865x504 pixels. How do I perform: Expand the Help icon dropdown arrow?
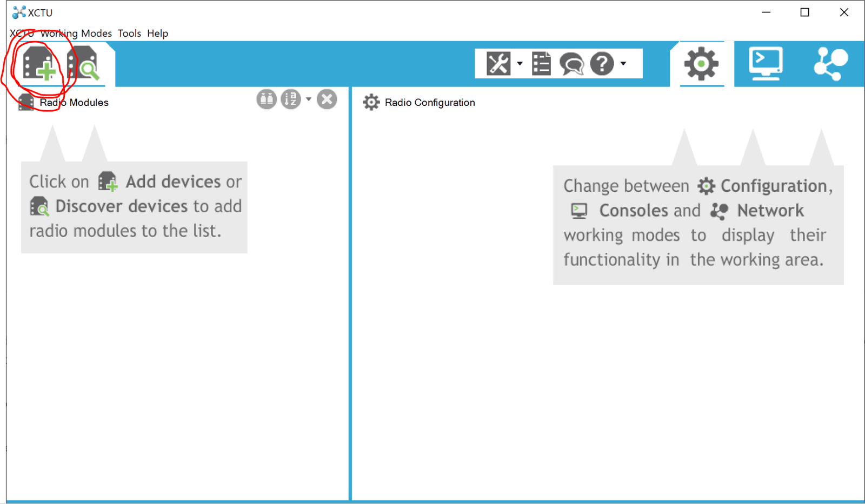(623, 64)
